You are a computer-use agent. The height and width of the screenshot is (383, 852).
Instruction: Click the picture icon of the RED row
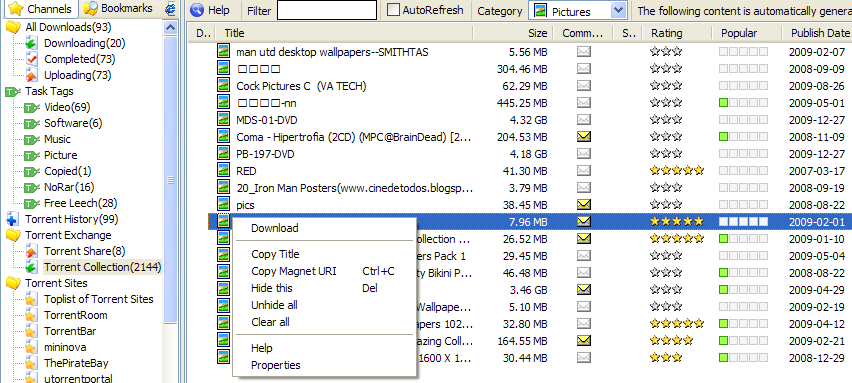[223, 171]
